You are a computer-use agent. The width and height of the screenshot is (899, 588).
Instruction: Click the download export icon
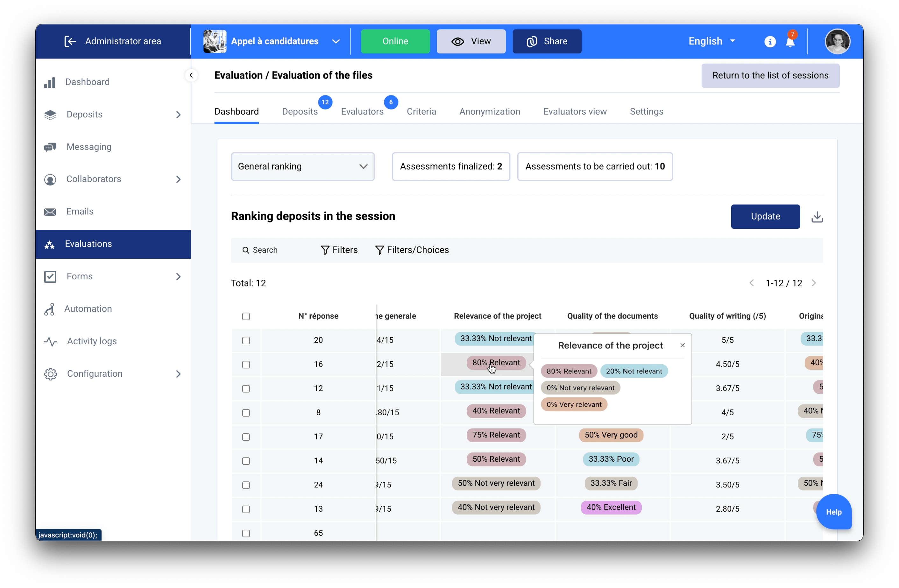click(x=817, y=217)
